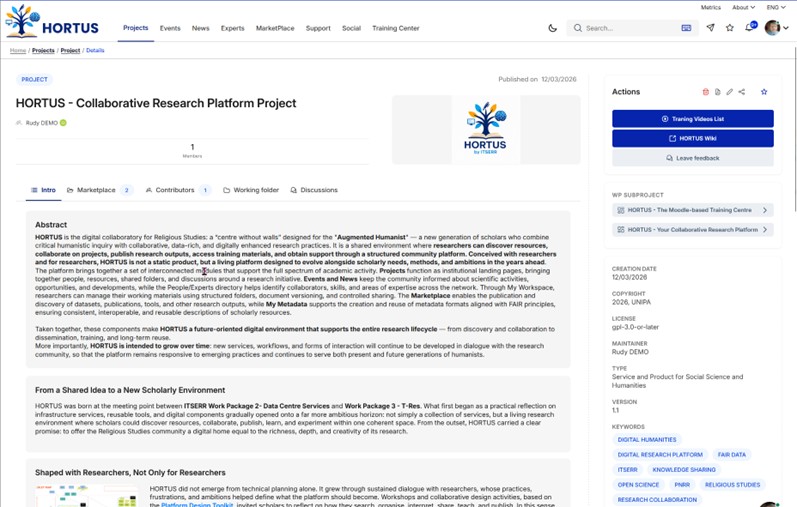Viewport: 797px width, 507px height.
Task: Click the Abstract heading
Action: click(x=51, y=225)
